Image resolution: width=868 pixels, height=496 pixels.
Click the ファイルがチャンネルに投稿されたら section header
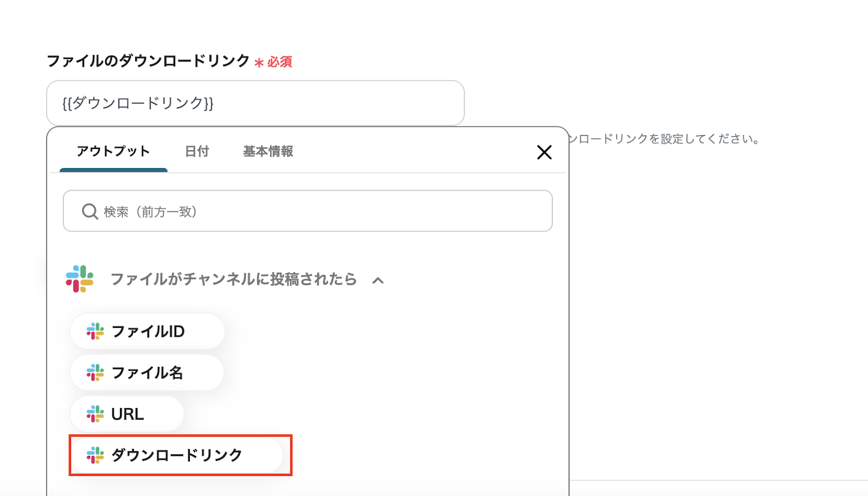(233, 279)
